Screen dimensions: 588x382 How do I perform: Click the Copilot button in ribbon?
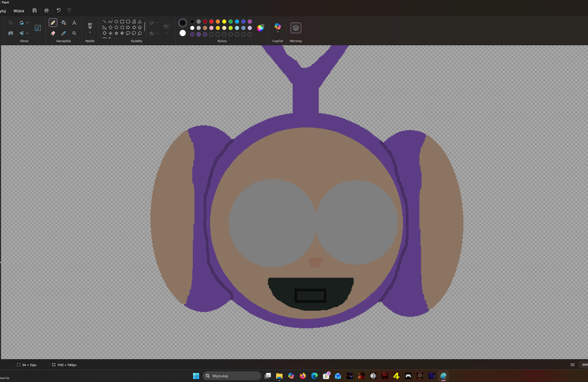point(278,26)
